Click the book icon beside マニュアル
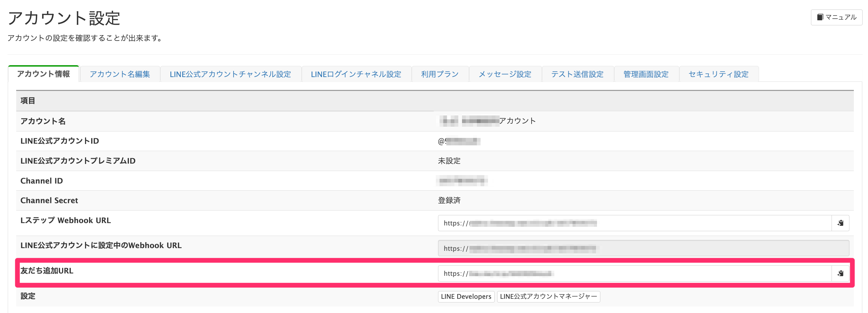The height and width of the screenshot is (313, 868). (x=820, y=17)
